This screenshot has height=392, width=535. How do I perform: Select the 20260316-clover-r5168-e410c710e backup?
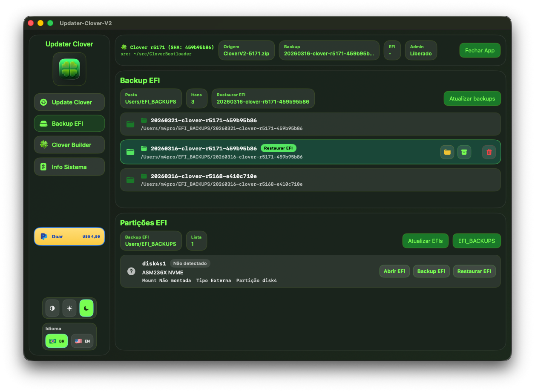click(x=298, y=179)
